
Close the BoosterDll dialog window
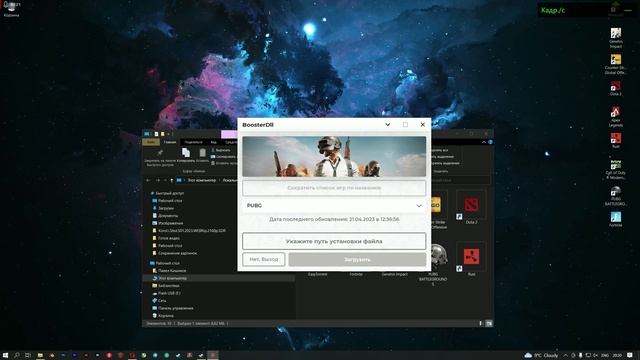pos(422,124)
